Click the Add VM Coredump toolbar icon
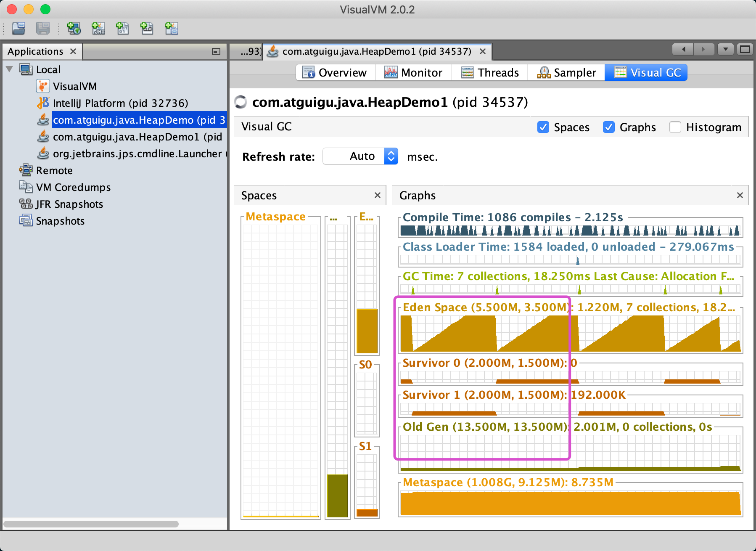Image resolution: width=756 pixels, height=551 pixels. pos(122,28)
